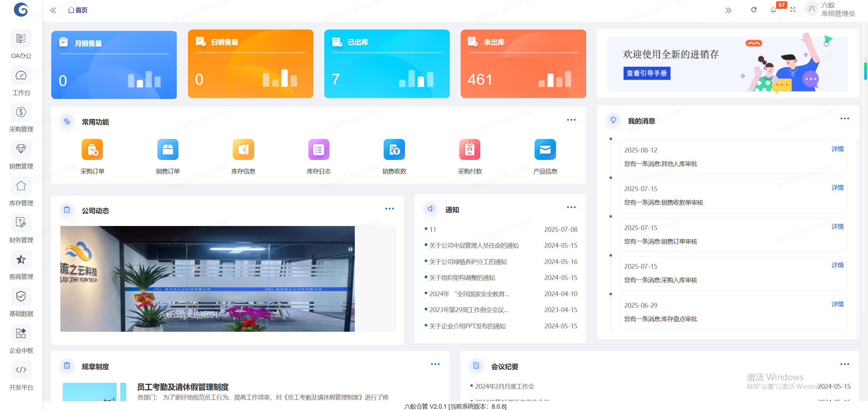
Task: Click the company news office photo
Action: point(207,279)
